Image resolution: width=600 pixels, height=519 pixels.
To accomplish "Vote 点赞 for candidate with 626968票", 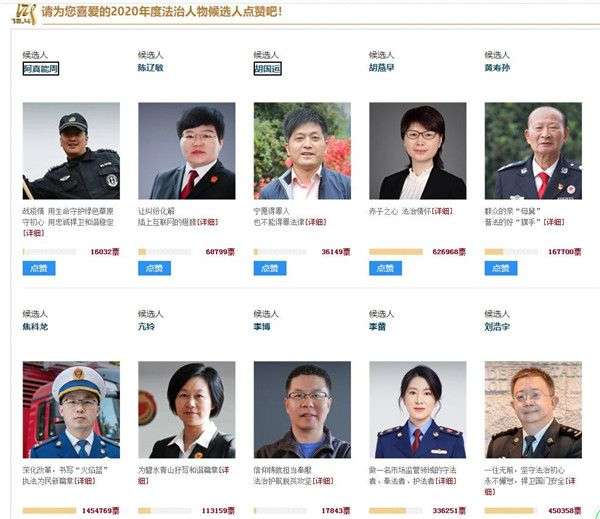I will pyautogui.click(x=385, y=268).
